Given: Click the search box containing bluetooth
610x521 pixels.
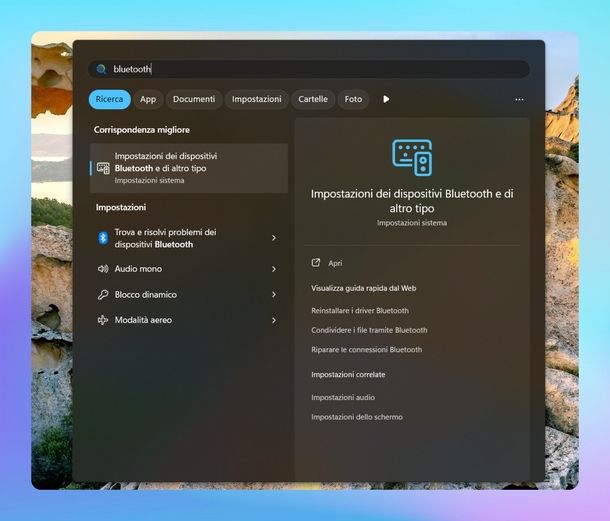Looking at the screenshot, I should (309, 69).
